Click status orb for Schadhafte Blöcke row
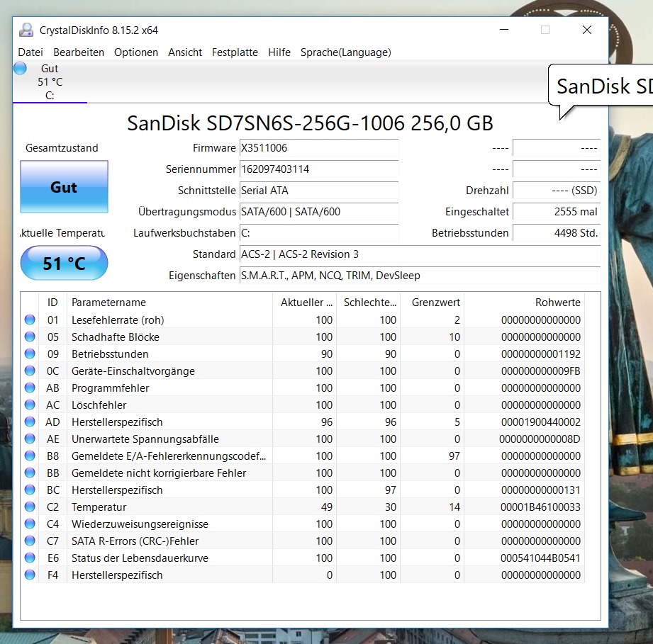The image size is (653, 644). click(x=30, y=337)
